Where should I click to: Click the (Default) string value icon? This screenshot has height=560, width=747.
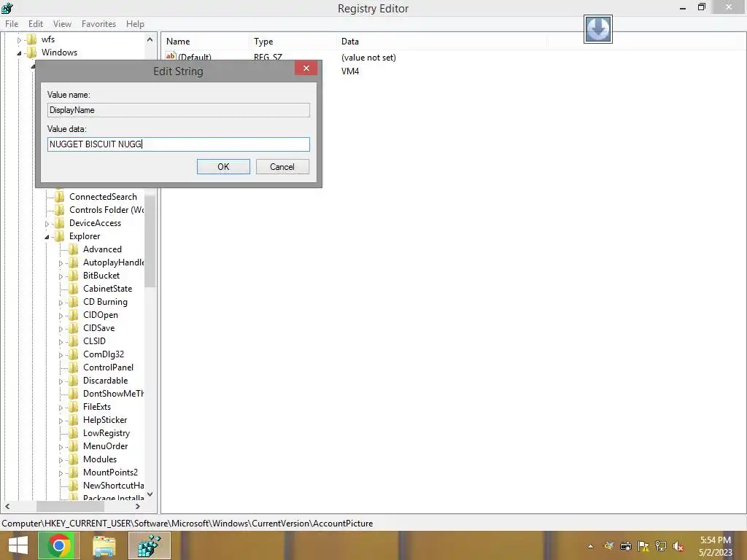[171, 56]
